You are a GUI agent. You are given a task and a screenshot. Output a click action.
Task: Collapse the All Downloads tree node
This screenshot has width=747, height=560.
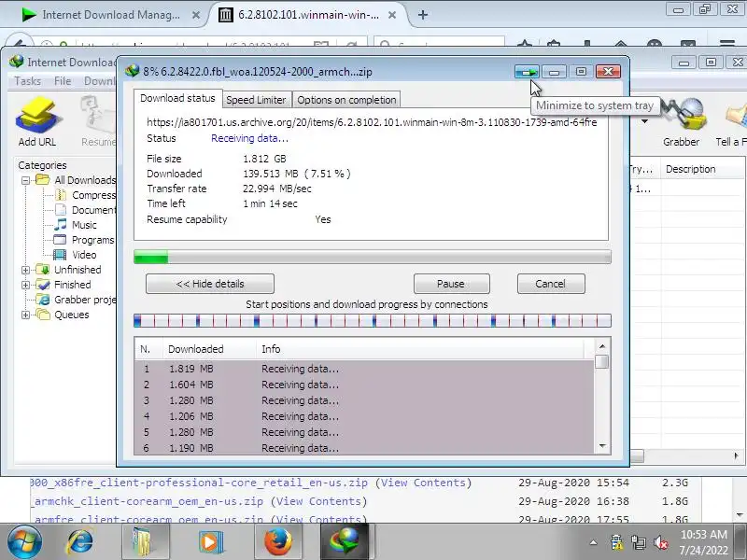[26, 180]
